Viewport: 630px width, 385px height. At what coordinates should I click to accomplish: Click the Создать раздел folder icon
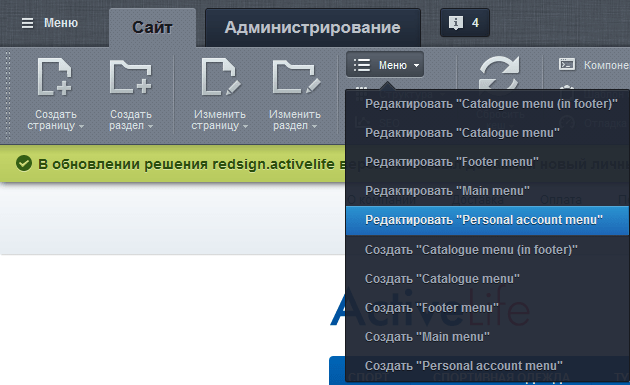(x=131, y=77)
